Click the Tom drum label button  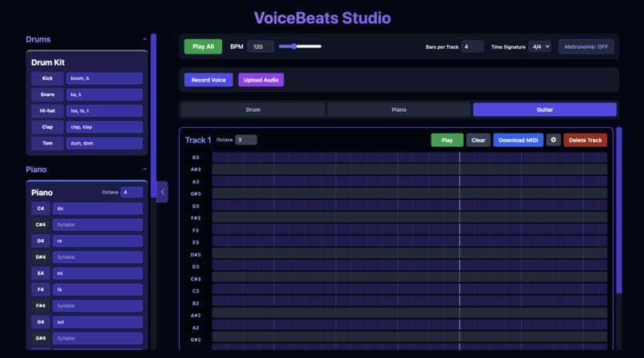click(x=47, y=143)
